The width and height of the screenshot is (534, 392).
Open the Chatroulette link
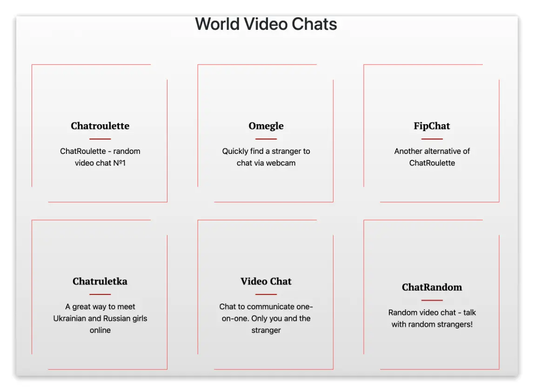tap(100, 126)
